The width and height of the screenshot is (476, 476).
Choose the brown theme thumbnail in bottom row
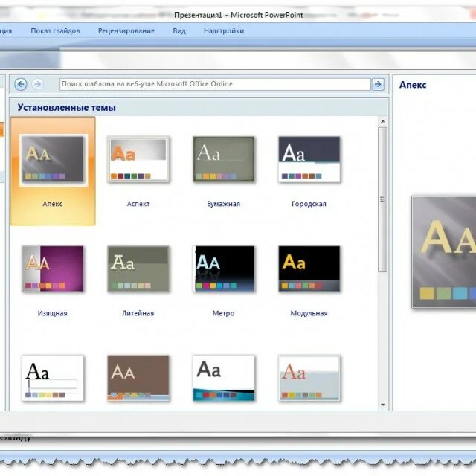(138, 378)
